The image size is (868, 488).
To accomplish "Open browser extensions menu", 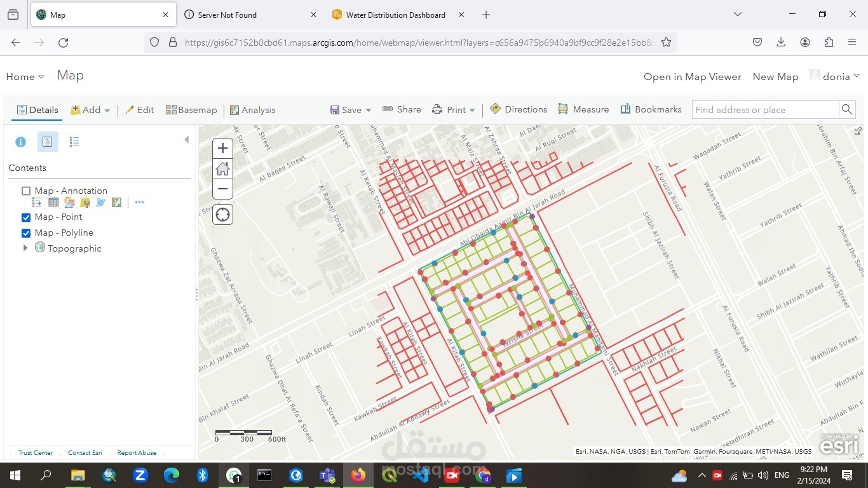I will point(829,43).
